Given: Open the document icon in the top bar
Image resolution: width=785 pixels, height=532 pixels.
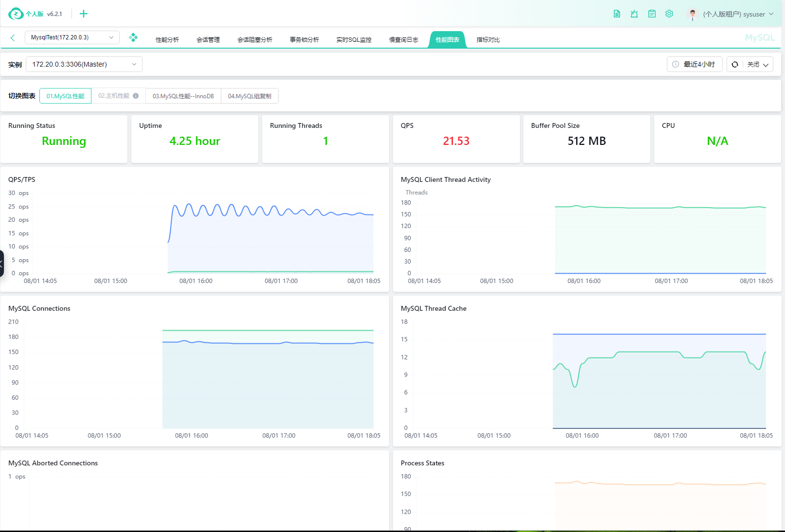Looking at the screenshot, I should (617, 14).
